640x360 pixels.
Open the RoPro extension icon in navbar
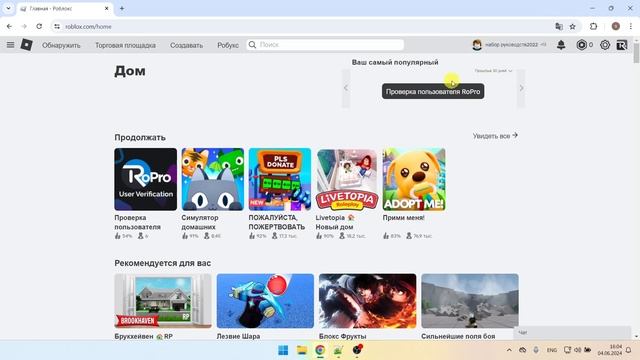coord(622,45)
